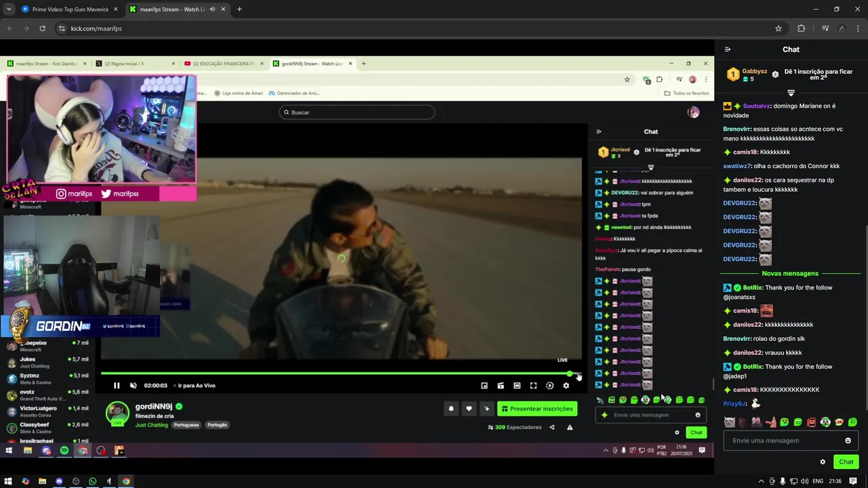The width and height of the screenshot is (868, 488).
Task: Toggle mute on streamed video player
Action: point(133,386)
